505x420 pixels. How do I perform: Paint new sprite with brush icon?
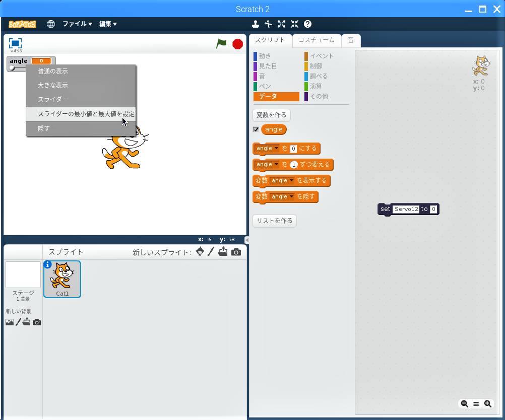pyautogui.click(x=211, y=252)
